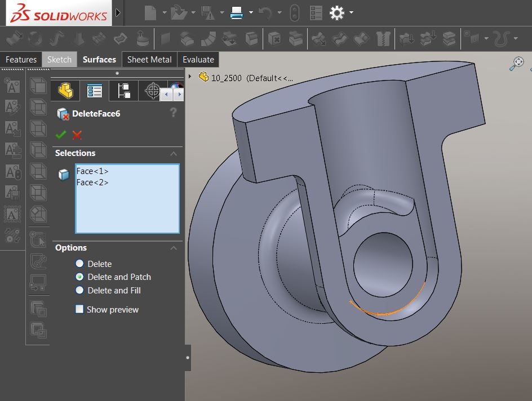Image resolution: width=532 pixels, height=401 pixels.
Task: Click the Offset Surface tool
Action: [187, 39]
